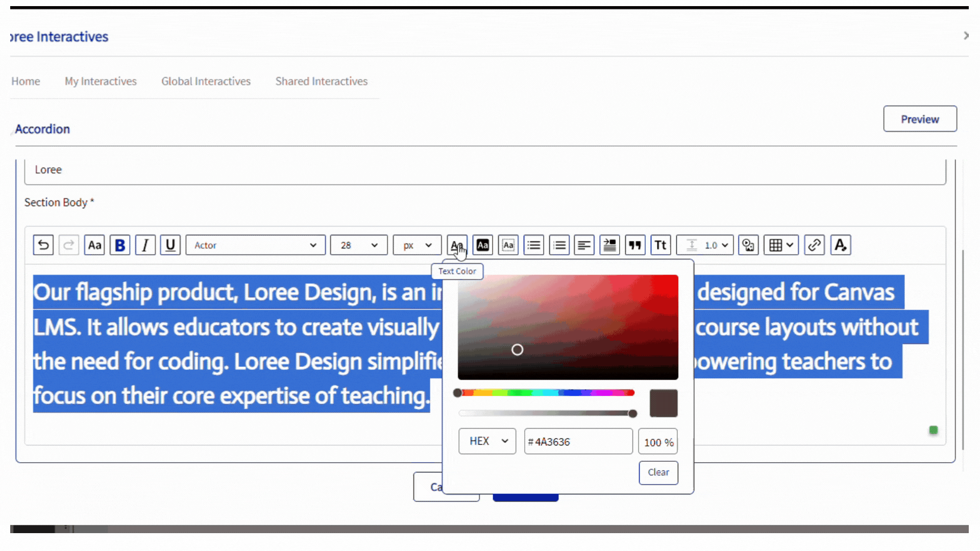Image resolution: width=980 pixels, height=551 pixels.
Task: Click the hex color value field
Action: click(578, 441)
